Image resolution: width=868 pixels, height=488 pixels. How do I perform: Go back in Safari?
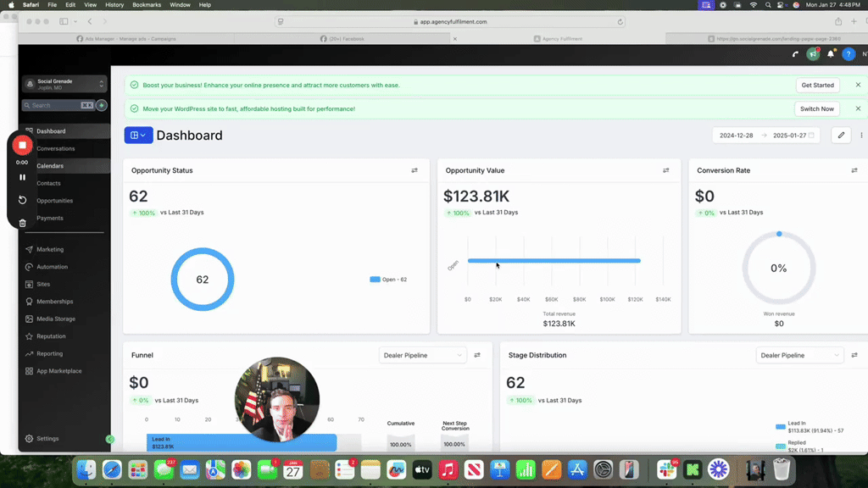(90, 21)
